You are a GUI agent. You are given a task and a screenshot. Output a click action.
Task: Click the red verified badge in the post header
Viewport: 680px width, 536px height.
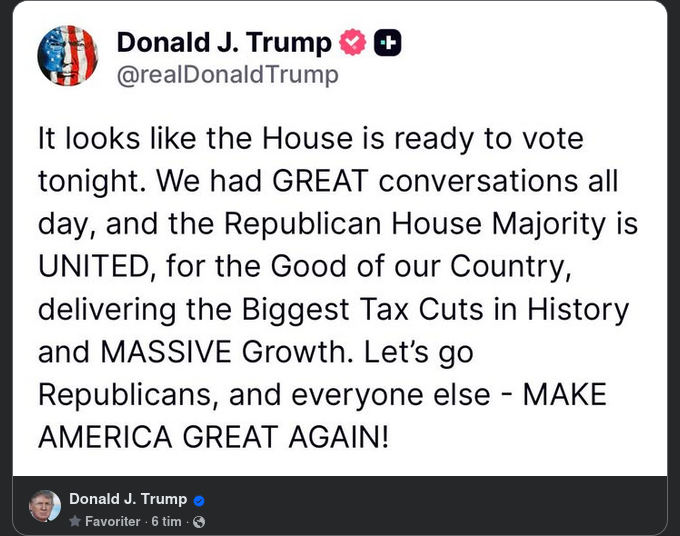click(353, 43)
